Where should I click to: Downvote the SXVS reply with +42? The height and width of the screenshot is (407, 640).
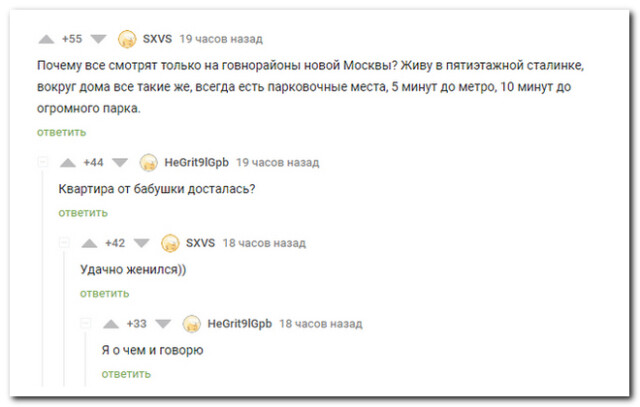[x=142, y=243]
